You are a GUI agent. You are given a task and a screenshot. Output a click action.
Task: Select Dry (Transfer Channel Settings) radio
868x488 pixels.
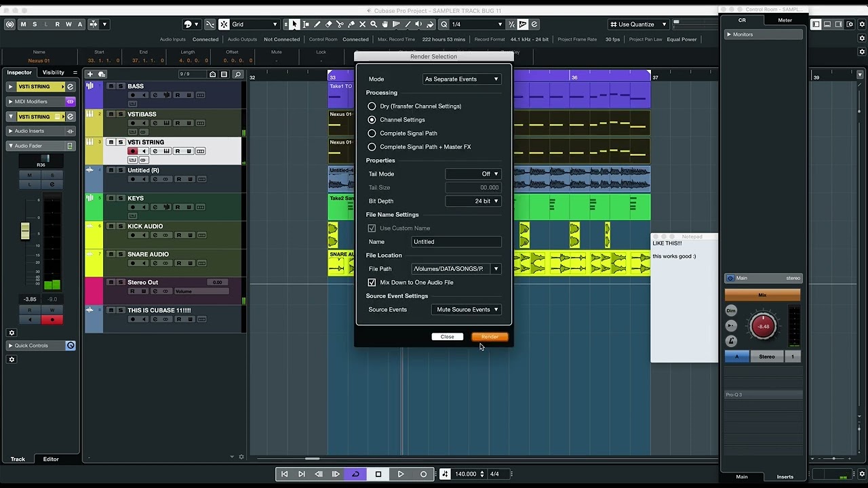[372, 106]
